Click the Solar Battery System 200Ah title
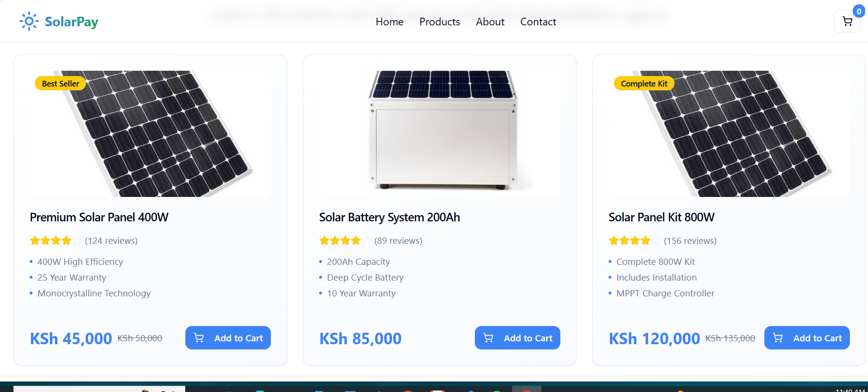This screenshot has width=868, height=392. 389,218
